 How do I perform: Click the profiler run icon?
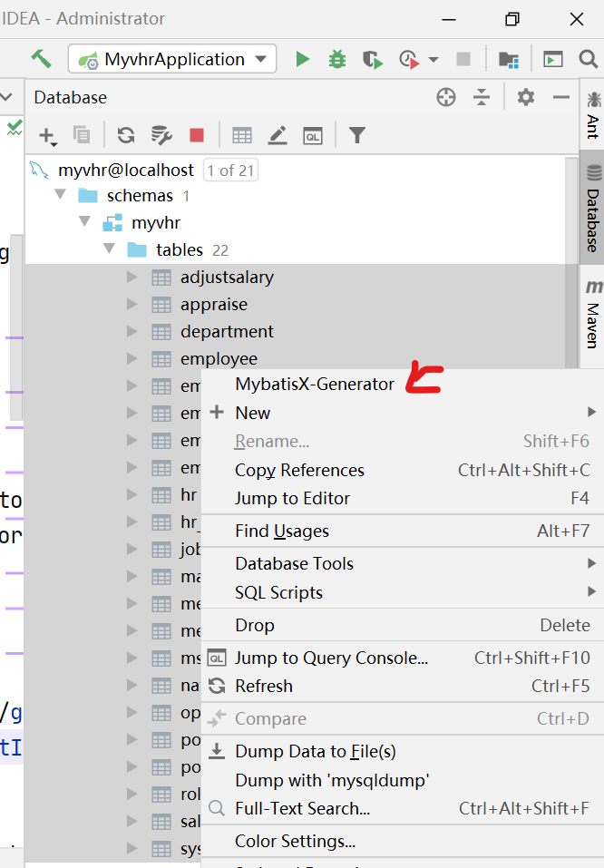[409, 59]
